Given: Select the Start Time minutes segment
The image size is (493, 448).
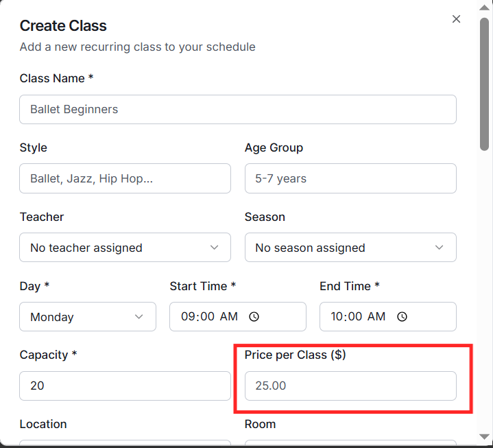Looking at the screenshot, I should point(207,317).
